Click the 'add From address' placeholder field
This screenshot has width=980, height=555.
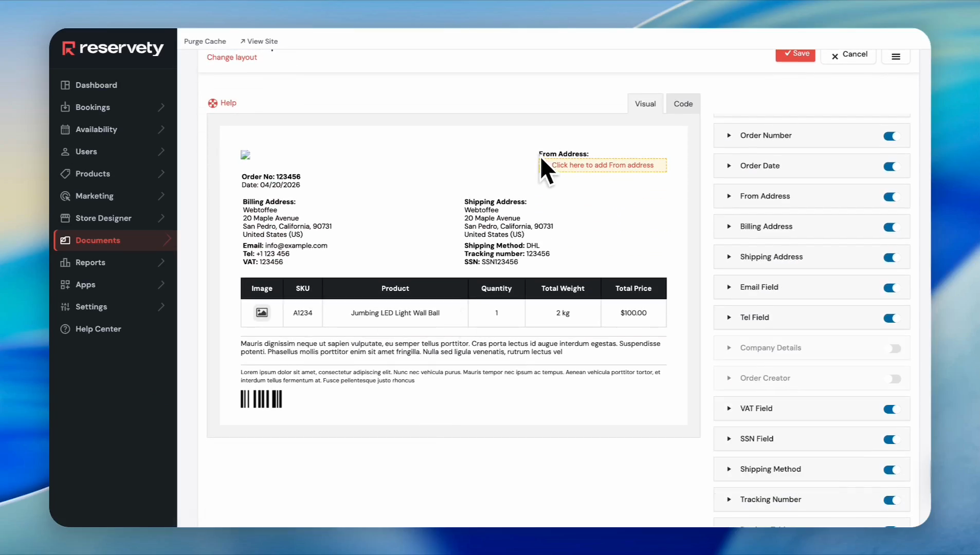click(603, 165)
